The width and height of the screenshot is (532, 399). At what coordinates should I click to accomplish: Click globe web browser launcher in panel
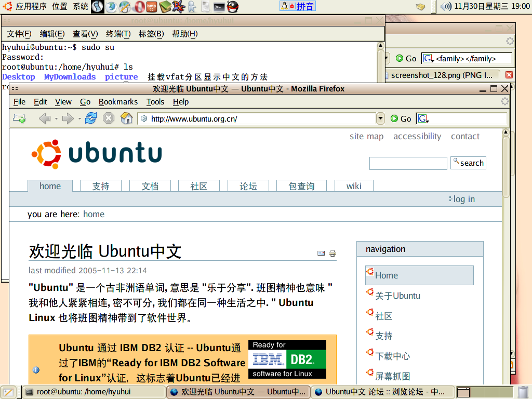pos(111,6)
